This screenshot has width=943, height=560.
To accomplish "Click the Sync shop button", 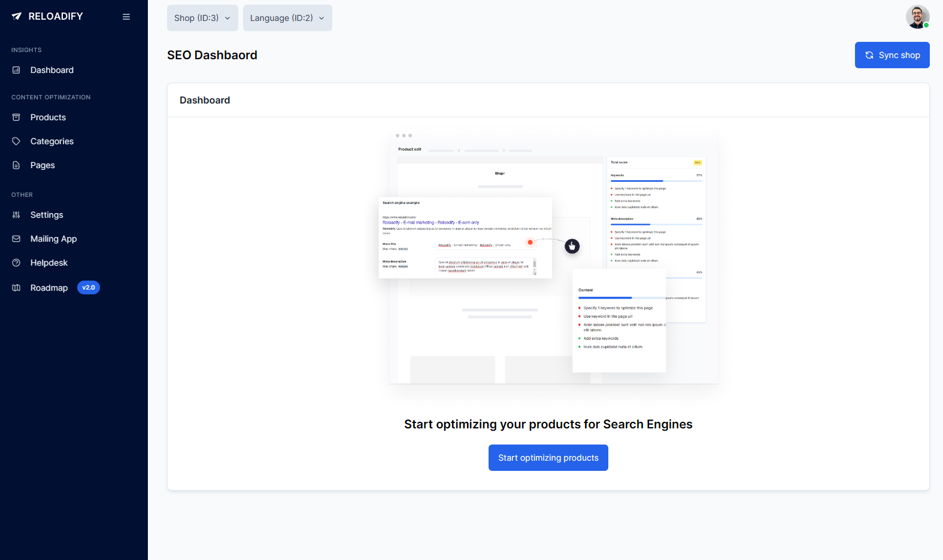I will [892, 55].
